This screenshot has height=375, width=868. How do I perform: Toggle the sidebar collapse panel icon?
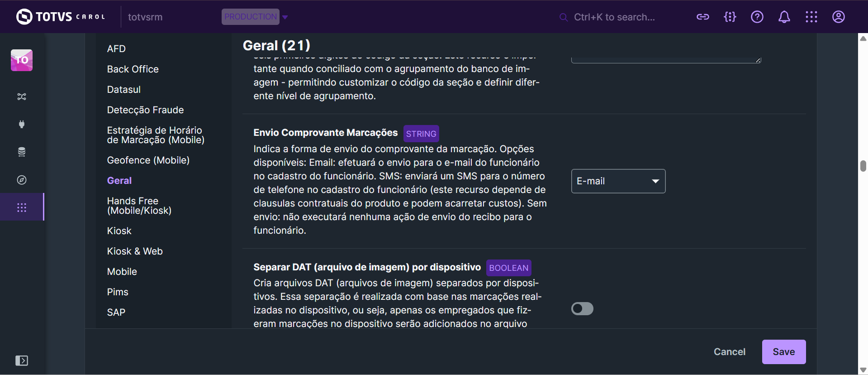click(22, 361)
